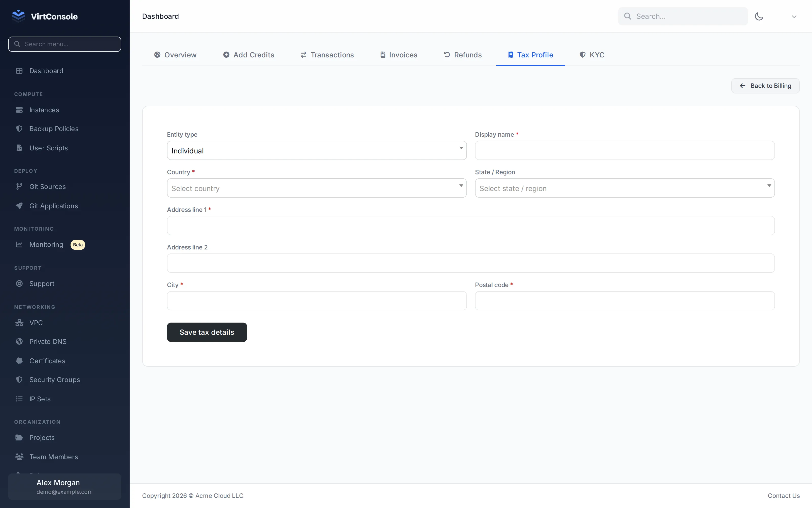The width and height of the screenshot is (812, 508).
Task: Click the Git Applications rocket icon
Action: click(x=19, y=206)
